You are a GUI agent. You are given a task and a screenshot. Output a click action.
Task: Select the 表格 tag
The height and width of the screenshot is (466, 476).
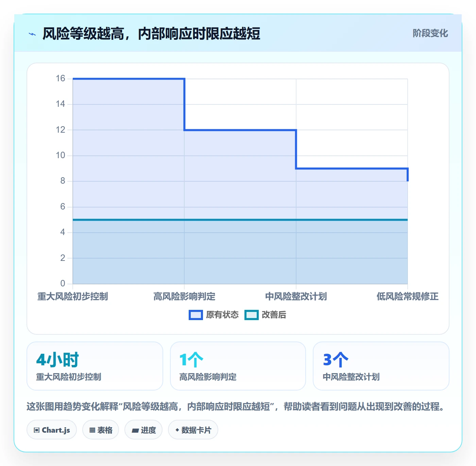[x=101, y=430]
